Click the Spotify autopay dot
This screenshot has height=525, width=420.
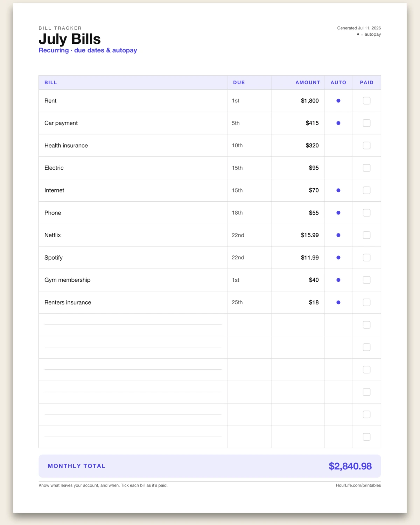point(338,258)
